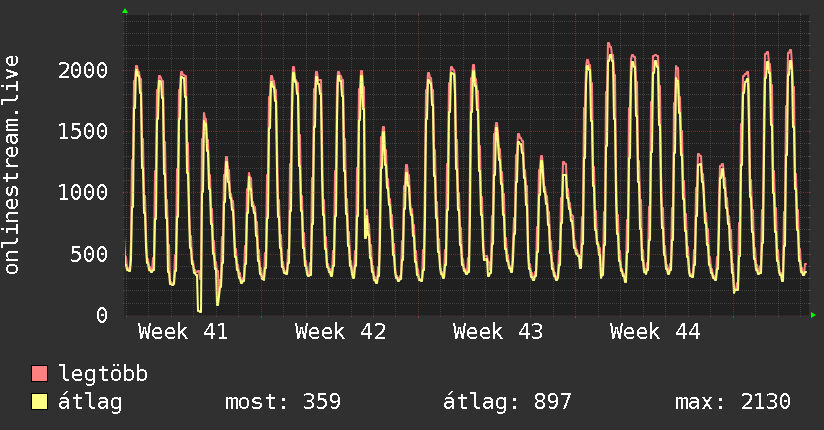Image resolution: width=824 pixels, height=430 pixels.
Task: Click the pink legtöbb legend color swatch
Action: tap(39, 374)
